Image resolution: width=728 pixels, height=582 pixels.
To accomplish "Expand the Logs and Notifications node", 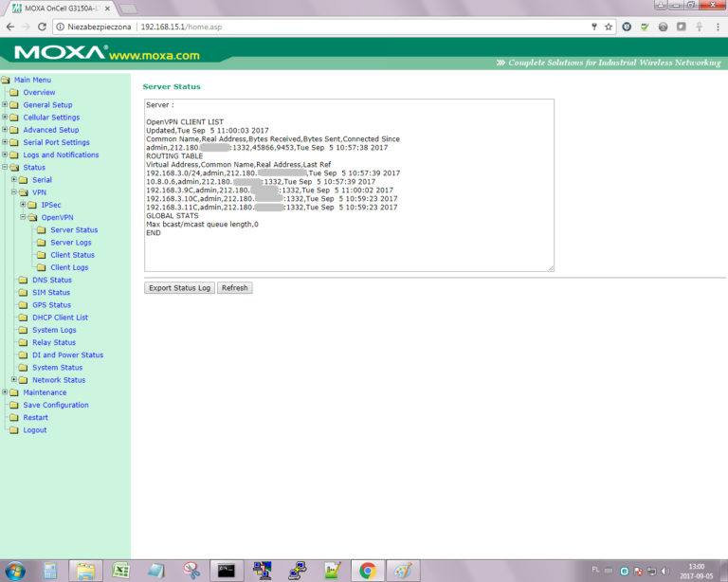I will (5, 155).
